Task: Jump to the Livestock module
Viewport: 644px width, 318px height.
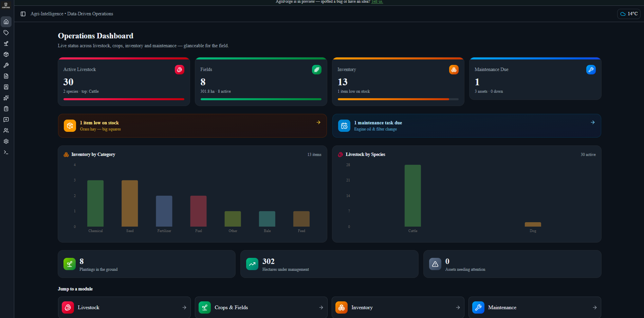Action: (x=124, y=307)
